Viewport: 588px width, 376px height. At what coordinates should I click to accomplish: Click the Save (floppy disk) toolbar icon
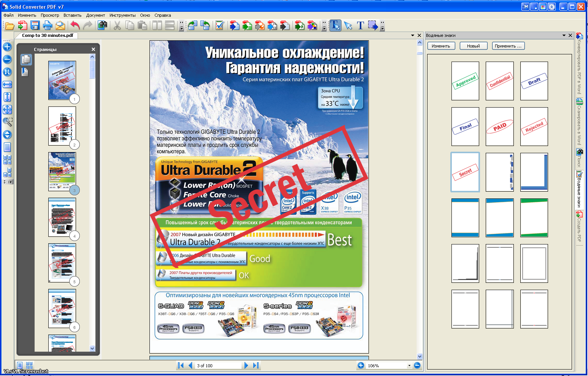[35, 25]
